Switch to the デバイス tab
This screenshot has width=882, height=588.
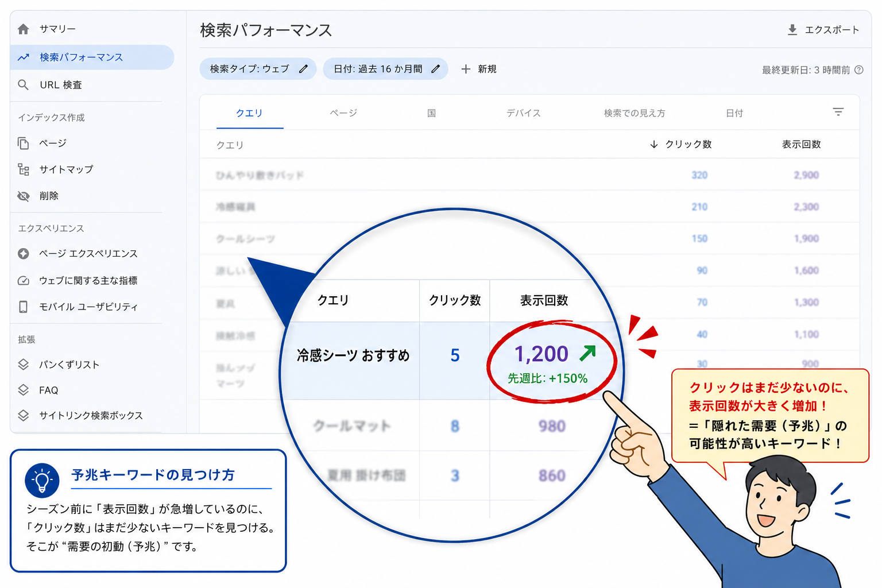(x=523, y=113)
